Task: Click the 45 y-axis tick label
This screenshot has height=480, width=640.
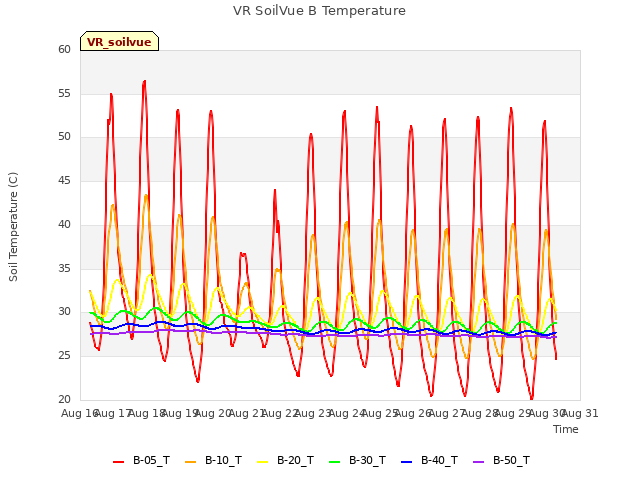Action: [x=64, y=180]
